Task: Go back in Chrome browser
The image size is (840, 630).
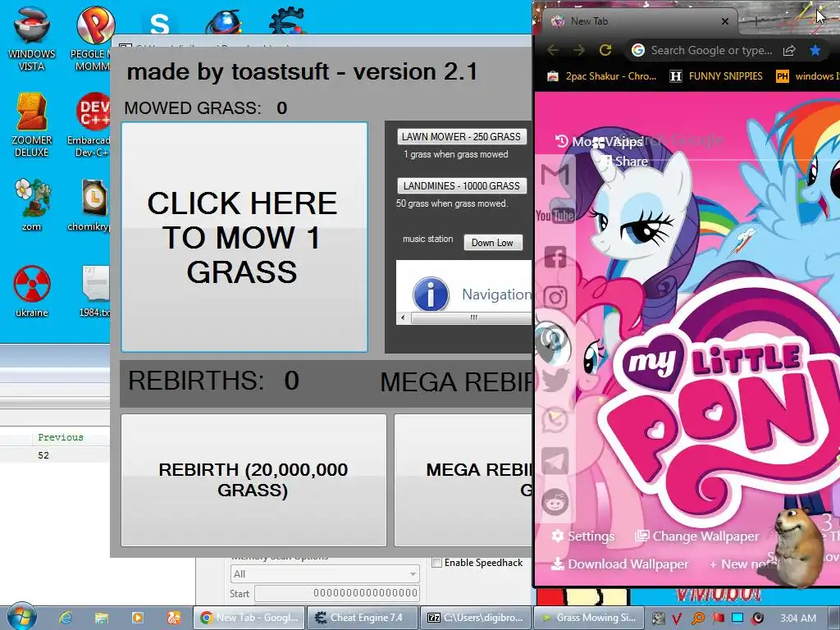Action: 553,50
